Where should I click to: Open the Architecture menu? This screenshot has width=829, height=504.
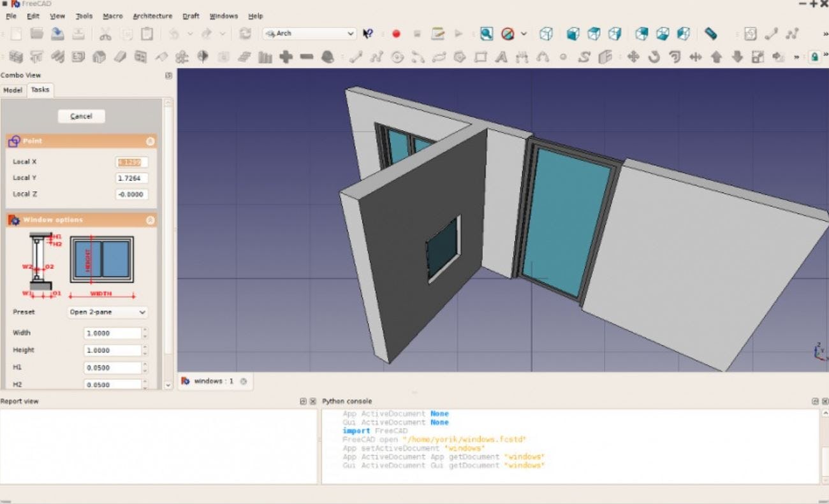tap(152, 16)
